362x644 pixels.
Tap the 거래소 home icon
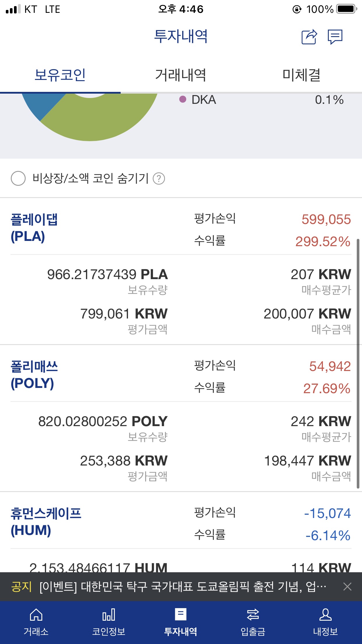tap(36, 615)
